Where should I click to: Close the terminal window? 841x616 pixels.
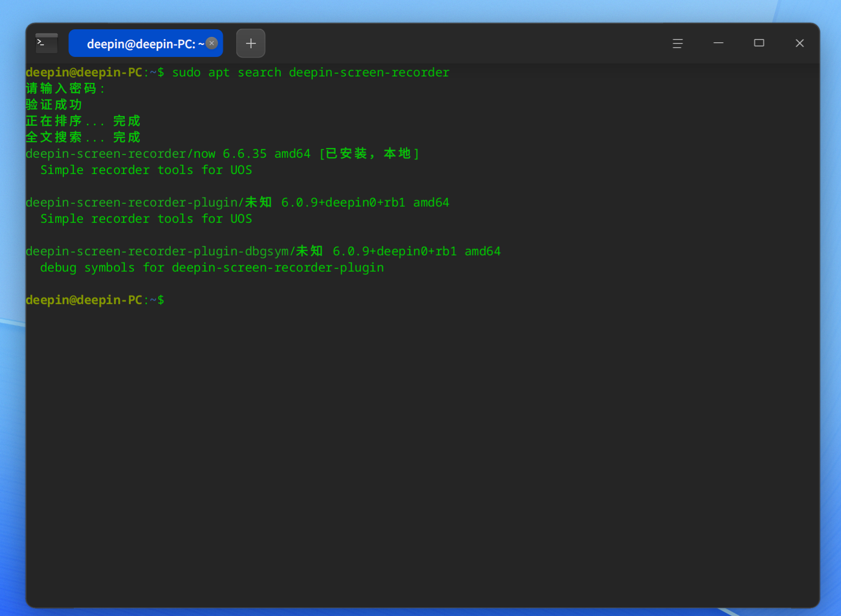[x=800, y=43]
